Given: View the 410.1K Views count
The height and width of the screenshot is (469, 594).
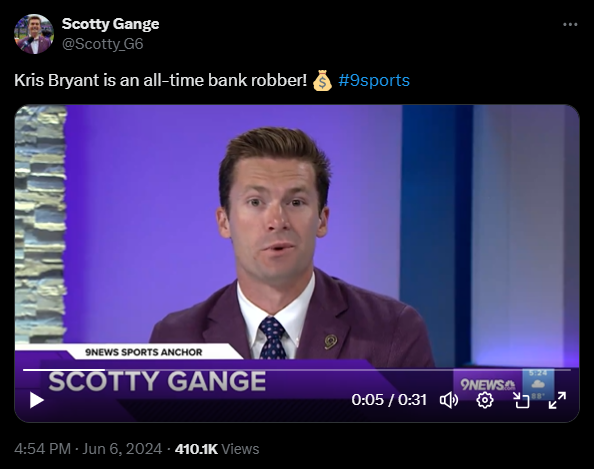Looking at the screenshot, I should pos(217,449).
